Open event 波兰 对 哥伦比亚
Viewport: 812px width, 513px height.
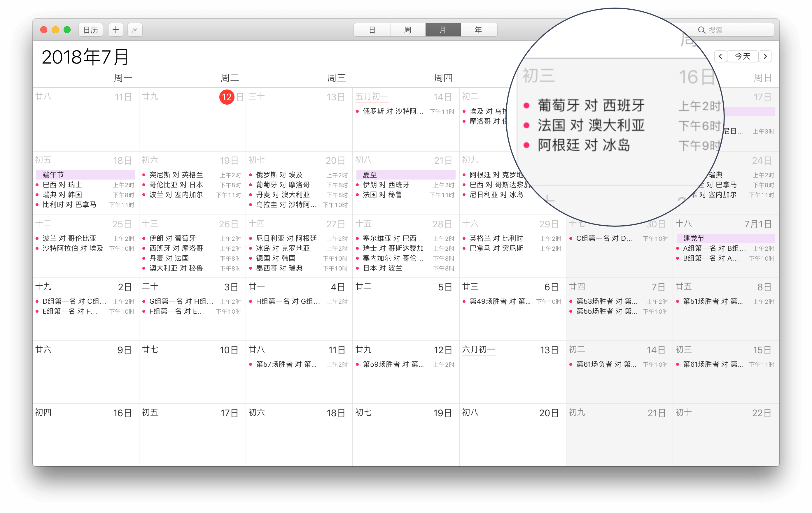coord(85,238)
